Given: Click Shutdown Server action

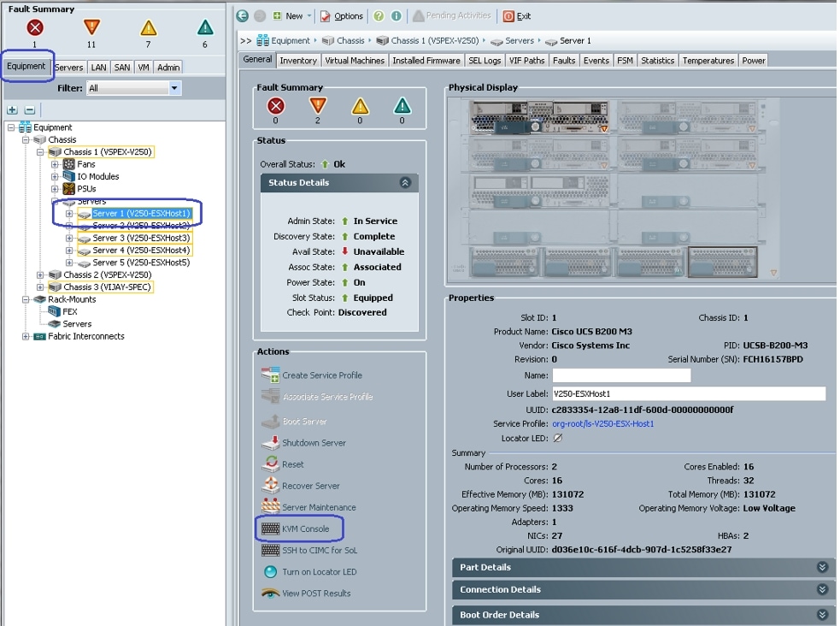Looking at the screenshot, I should click(x=314, y=443).
